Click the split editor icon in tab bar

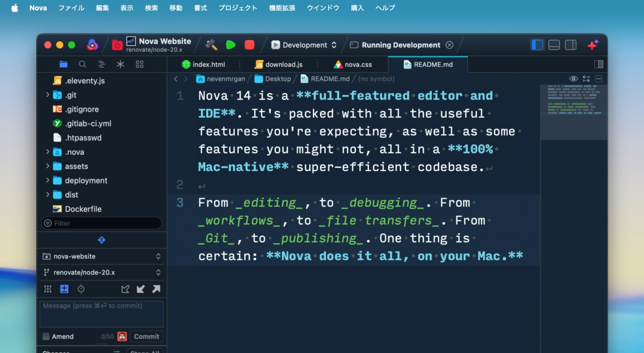[599, 64]
